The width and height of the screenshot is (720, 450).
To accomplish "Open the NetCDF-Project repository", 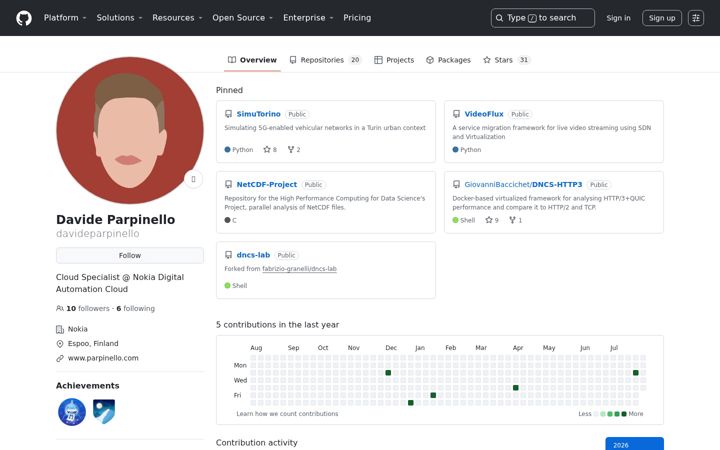I will 267,185.
